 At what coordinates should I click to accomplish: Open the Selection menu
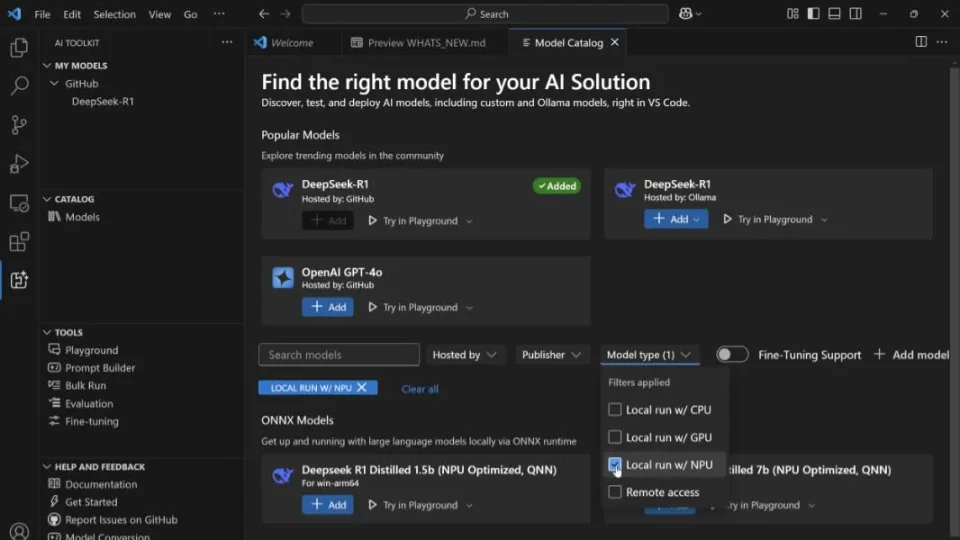pos(114,14)
